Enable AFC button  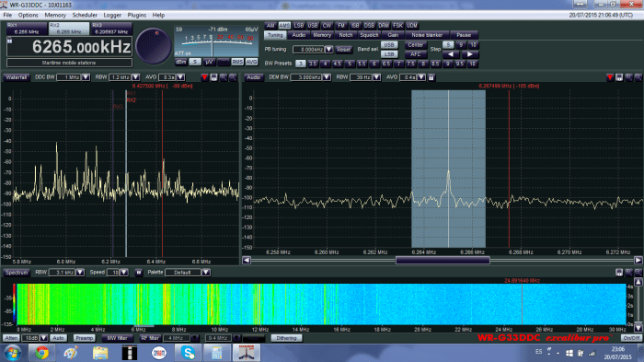[x=415, y=54]
